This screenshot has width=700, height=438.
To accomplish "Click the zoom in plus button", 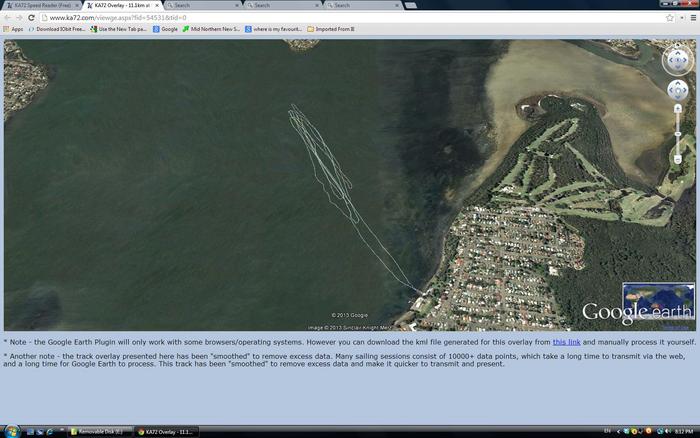I will pos(677,108).
